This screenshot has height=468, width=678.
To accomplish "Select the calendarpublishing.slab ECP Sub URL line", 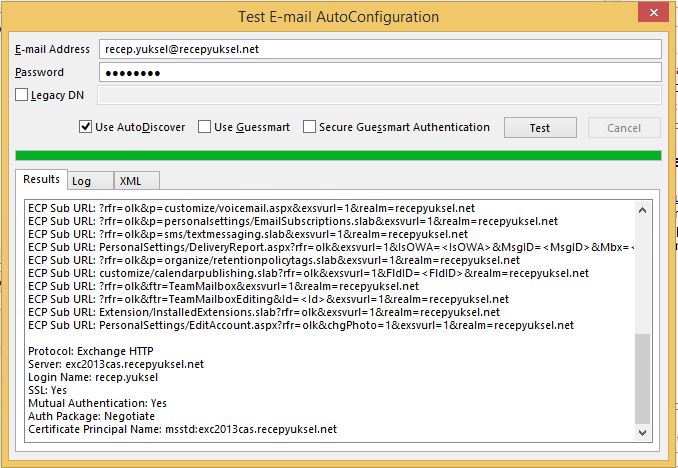I will [x=308, y=273].
